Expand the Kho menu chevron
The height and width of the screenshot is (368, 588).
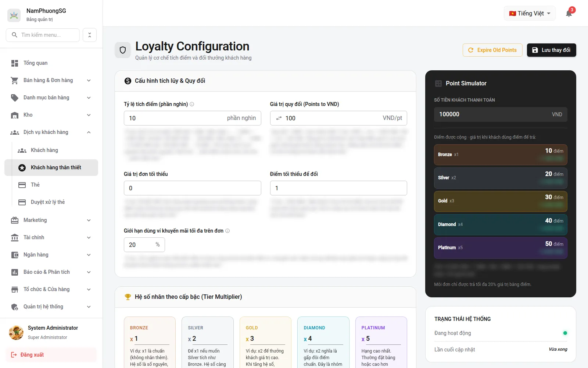tap(89, 115)
